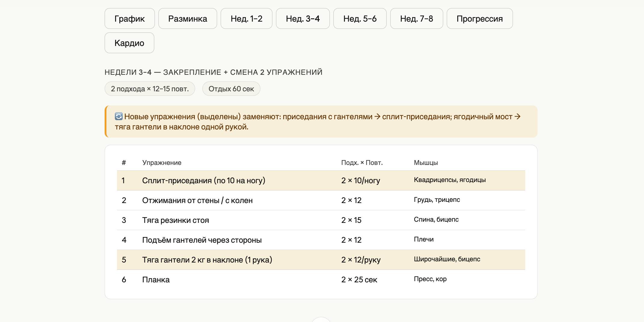Click the 'Подх. × Повт.' column header
The width and height of the screenshot is (644, 322).
point(362,163)
